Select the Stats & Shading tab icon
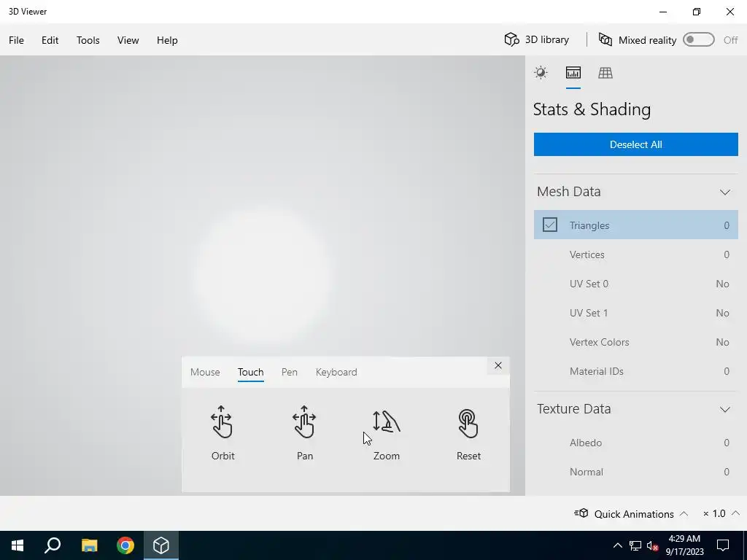The width and height of the screenshot is (747, 560). coord(573,73)
